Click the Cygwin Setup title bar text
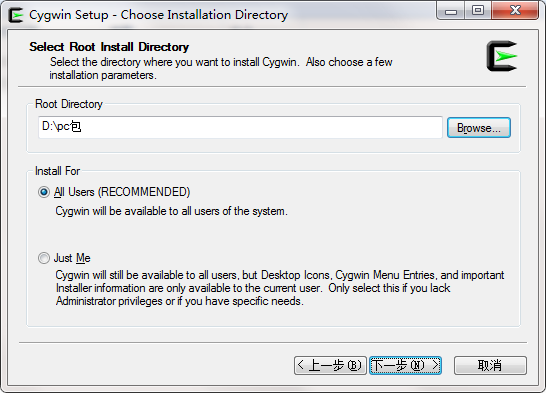The image size is (546, 393). click(158, 15)
